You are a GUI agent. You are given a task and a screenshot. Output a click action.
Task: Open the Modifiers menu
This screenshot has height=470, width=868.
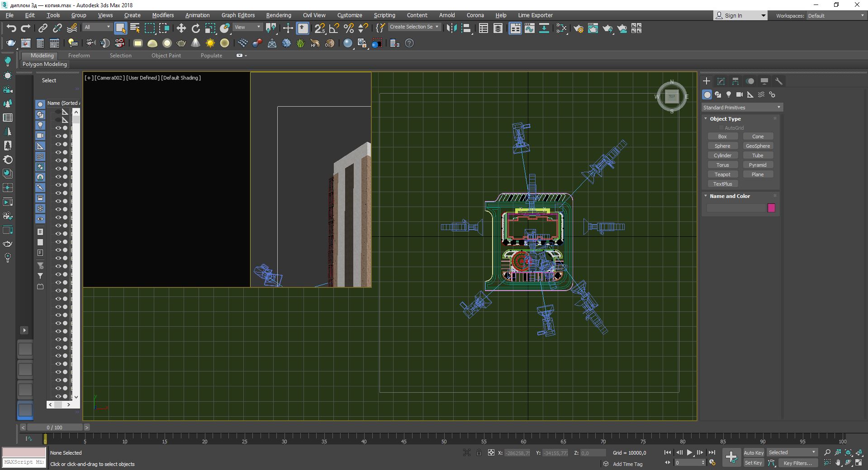click(163, 15)
